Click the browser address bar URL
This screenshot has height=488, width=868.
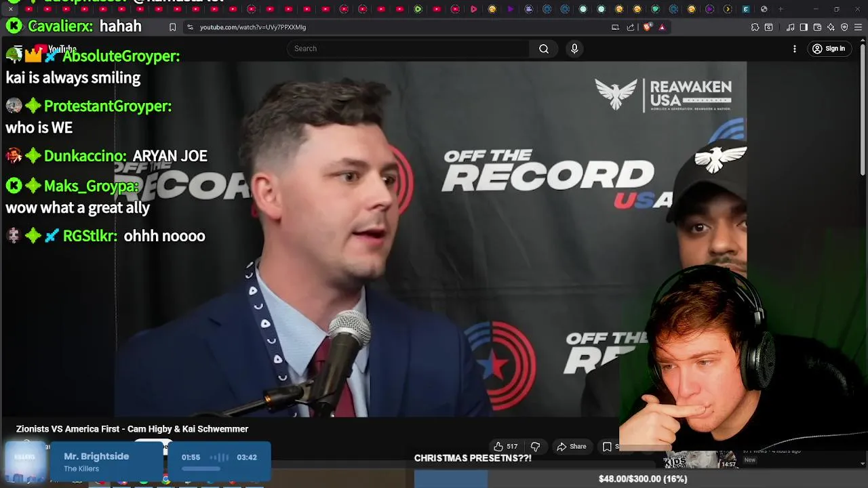(253, 27)
